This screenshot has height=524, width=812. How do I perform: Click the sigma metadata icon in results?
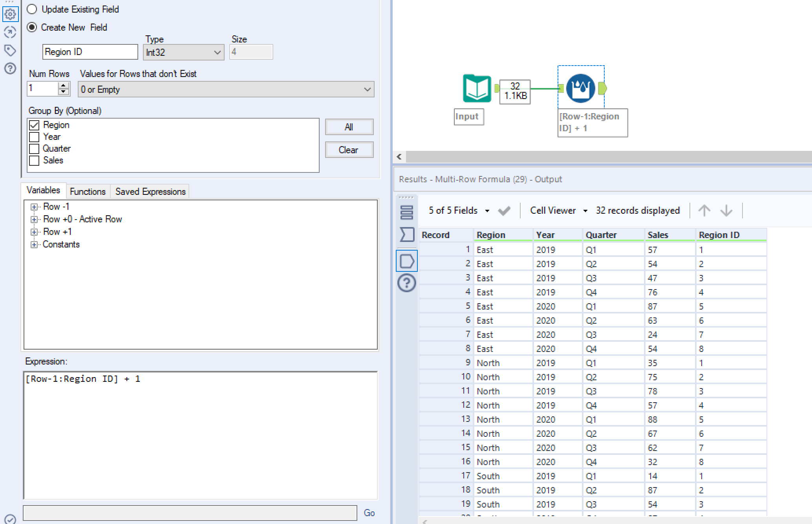tap(406, 235)
